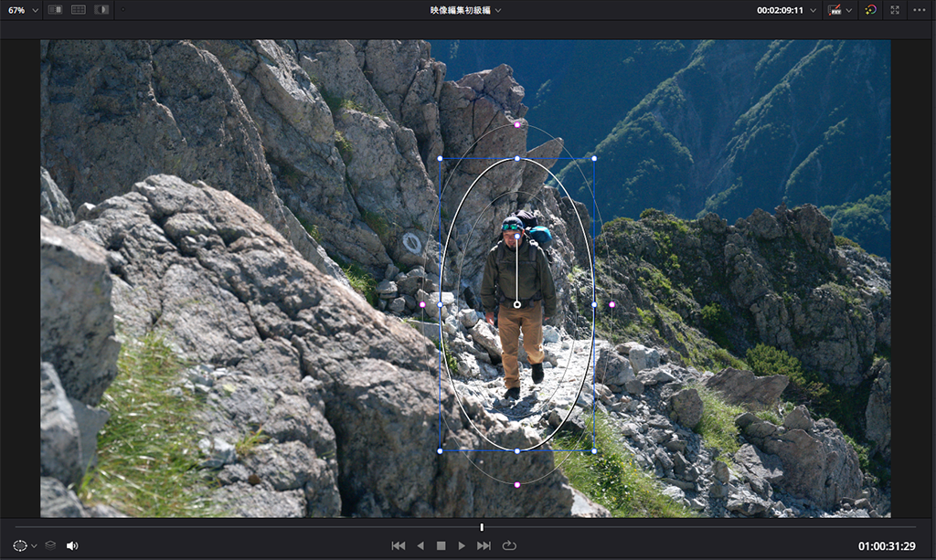
Task: Play the clip in reverse
Action: (420, 545)
